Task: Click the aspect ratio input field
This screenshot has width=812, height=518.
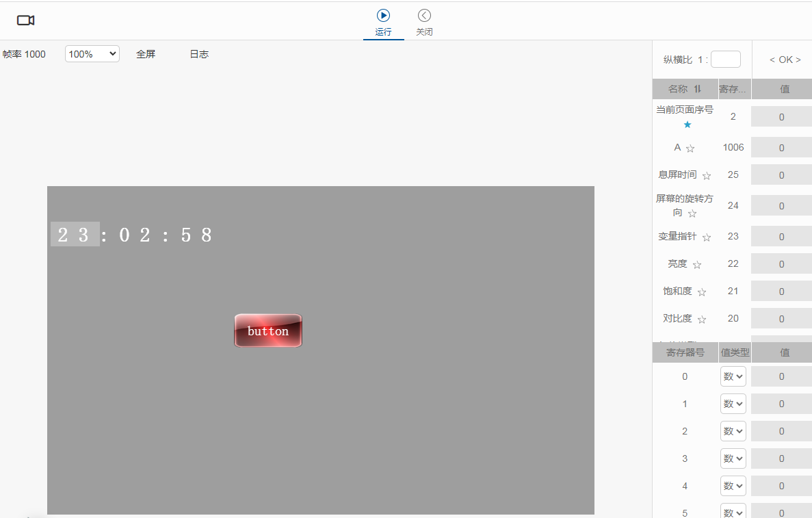Action: [725, 60]
